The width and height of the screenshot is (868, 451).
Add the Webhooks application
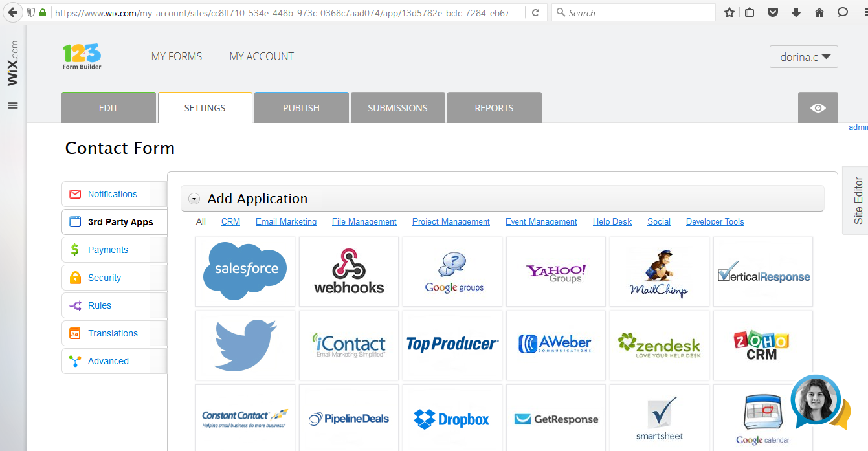pos(349,271)
